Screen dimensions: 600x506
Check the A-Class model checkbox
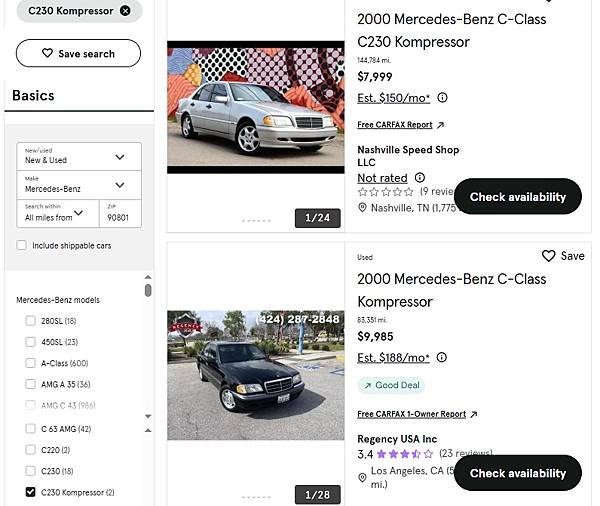[30, 362]
